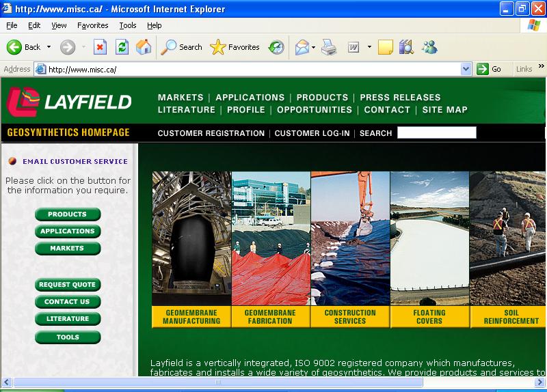
Task: Open the OPPORTUNITIES navigation link
Action: [x=315, y=110]
